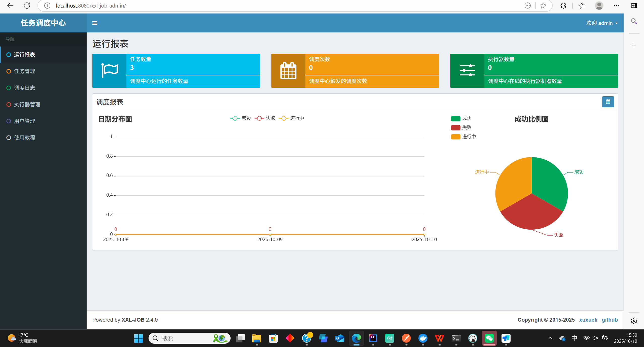Screen dimensions: 644x347
Task: Toggle 成功 series in line chart legend
Action: point(240,118)
